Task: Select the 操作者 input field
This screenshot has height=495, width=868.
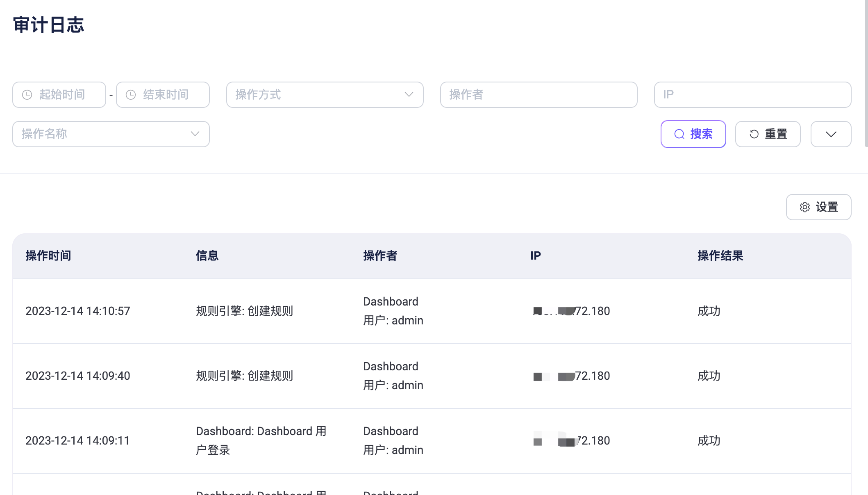Action: [x=539, y=95]
